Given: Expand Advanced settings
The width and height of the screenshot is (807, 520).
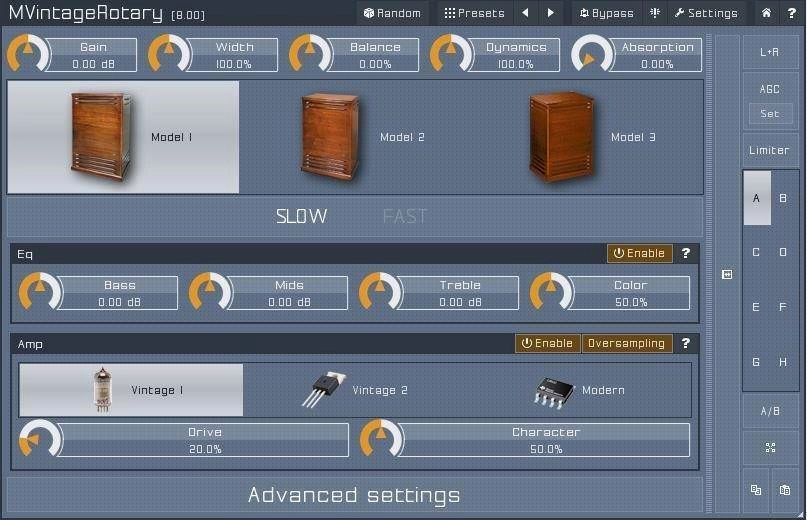Looking at the screenshot, I should coord(354,495).
